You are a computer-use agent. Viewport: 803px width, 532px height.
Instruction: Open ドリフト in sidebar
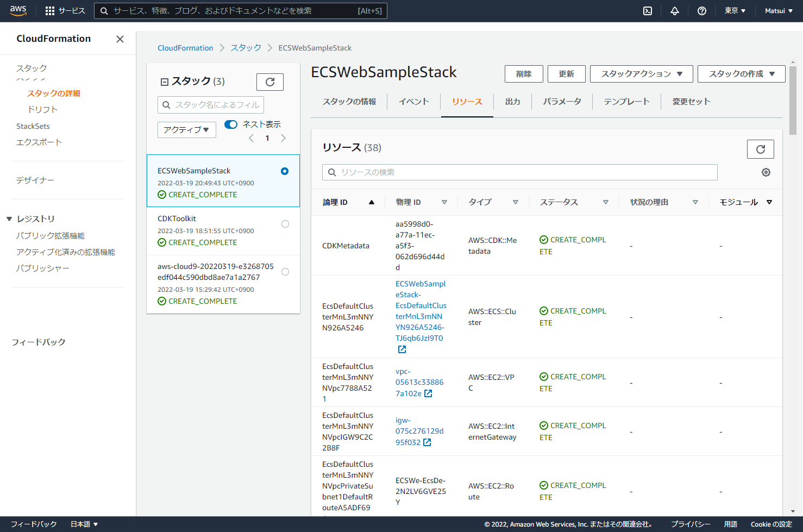coord(43,110)
